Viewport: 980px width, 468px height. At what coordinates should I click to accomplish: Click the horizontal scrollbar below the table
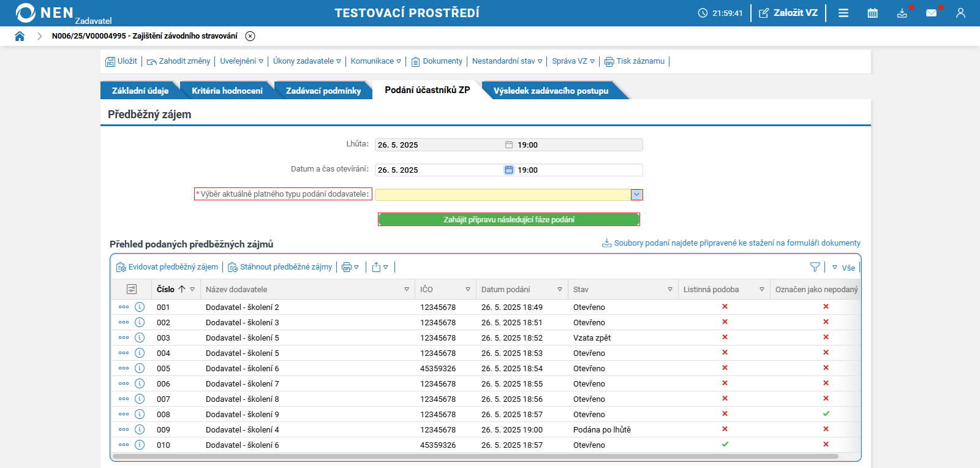[475, 456]
